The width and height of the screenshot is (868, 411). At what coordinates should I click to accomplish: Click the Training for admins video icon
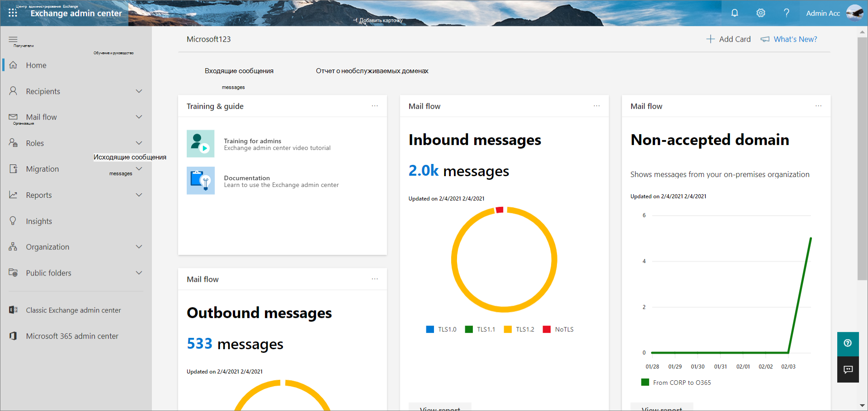201,144
